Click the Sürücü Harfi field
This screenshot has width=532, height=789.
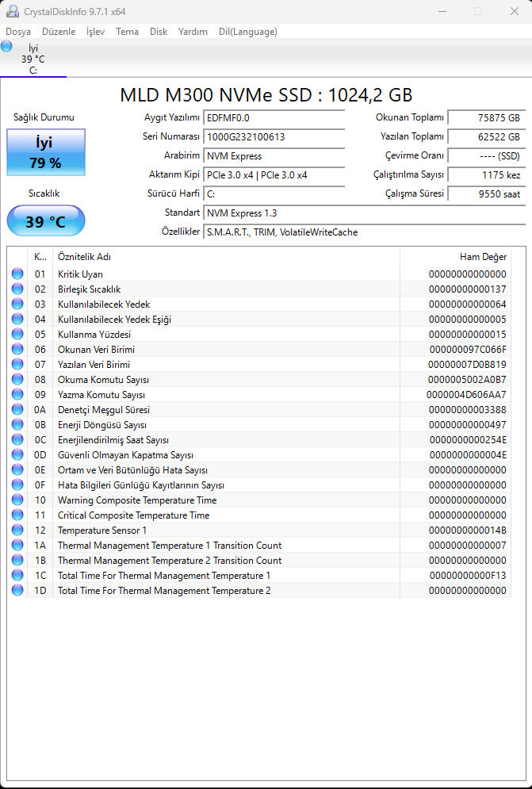coord(274,193)
